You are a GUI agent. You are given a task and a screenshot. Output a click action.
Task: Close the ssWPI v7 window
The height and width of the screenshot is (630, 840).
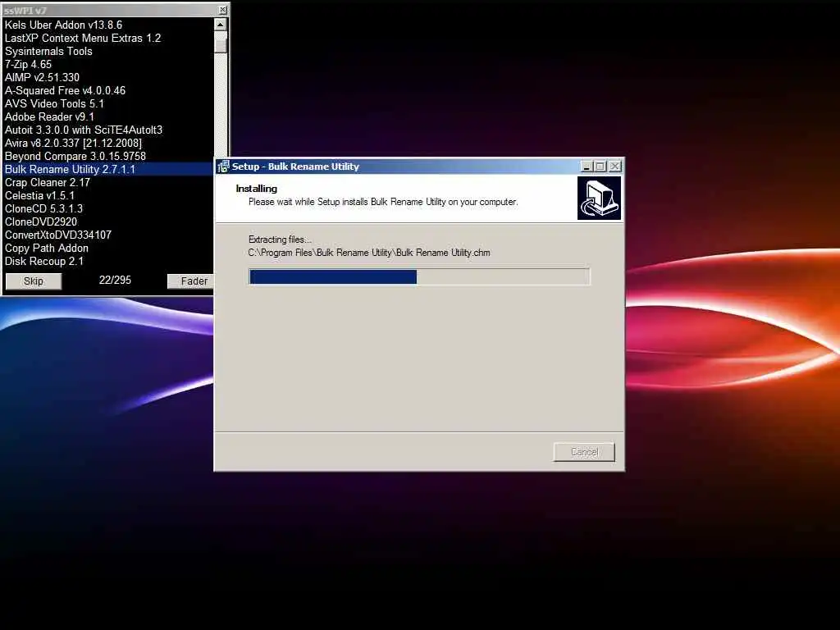(x=223, y=10)
